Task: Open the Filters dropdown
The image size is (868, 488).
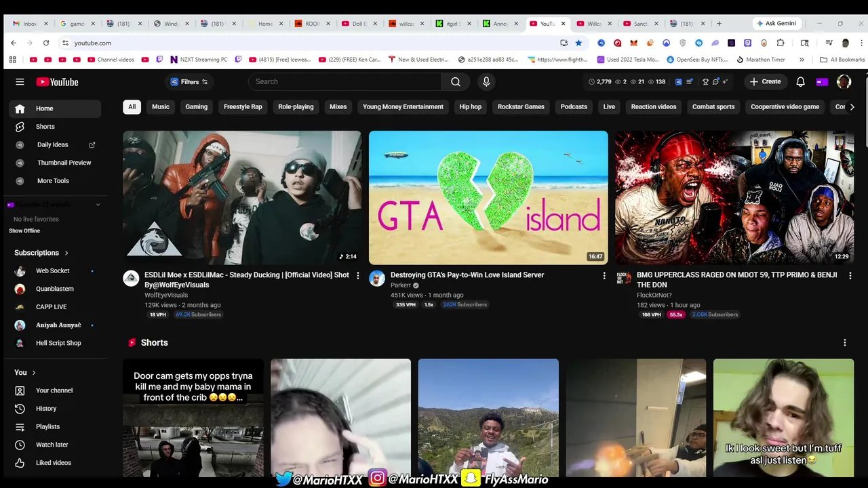Action: (189, 82)
